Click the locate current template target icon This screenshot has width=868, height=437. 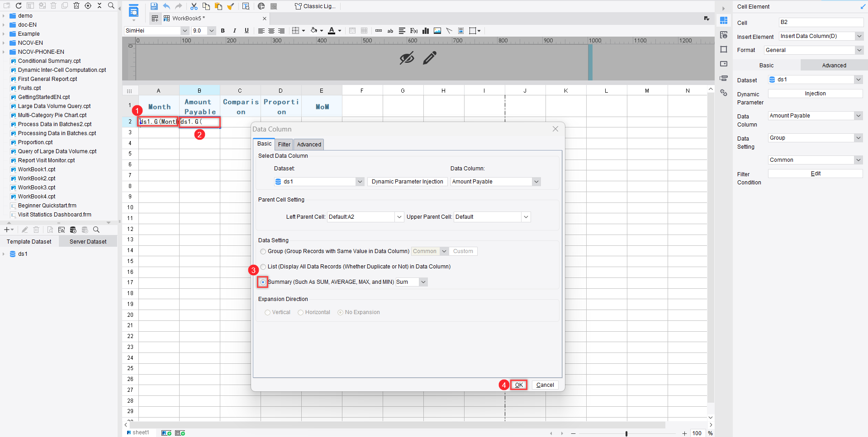pos(88,5)
